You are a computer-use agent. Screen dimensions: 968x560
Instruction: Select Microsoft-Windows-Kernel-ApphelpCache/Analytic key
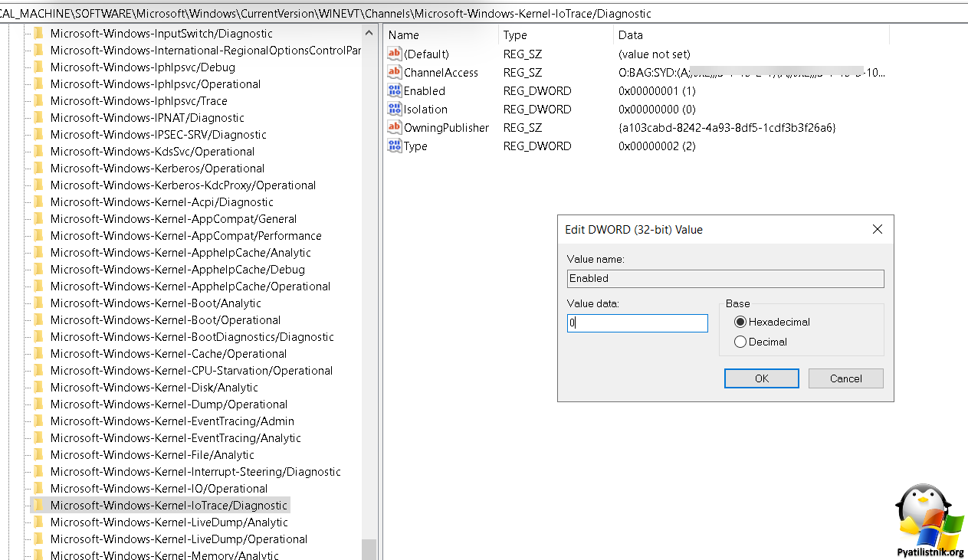[x=181, y=253]
